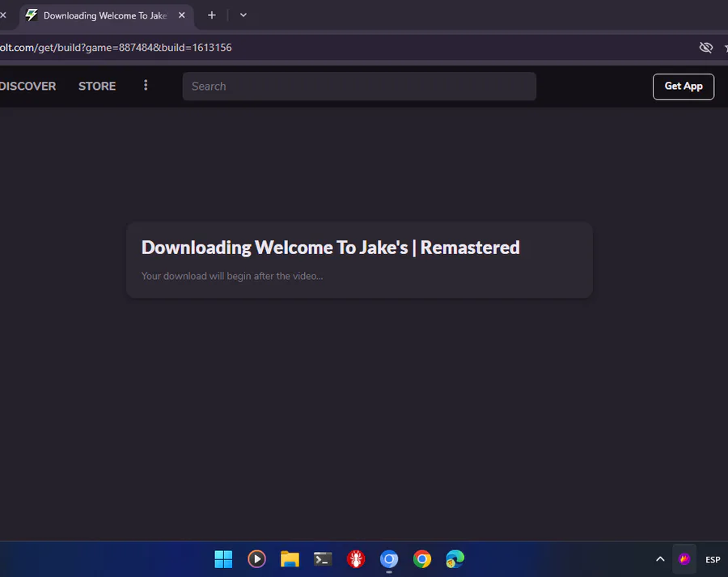Click the crossed-out eye icon in address bar

pos(705,48)
